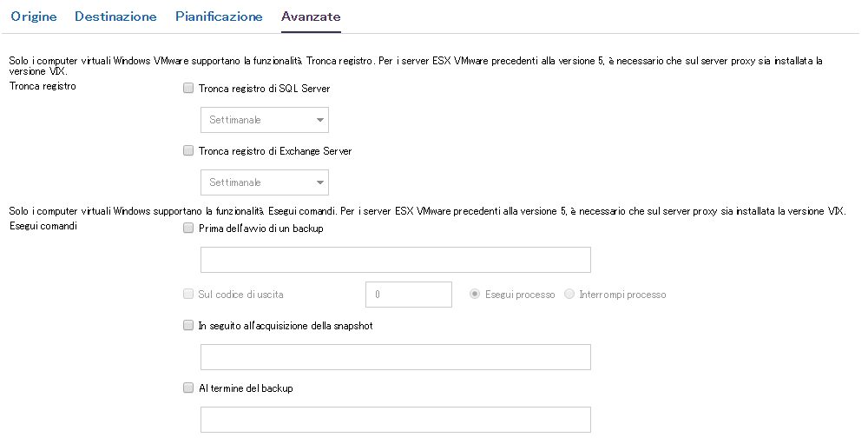Open SQL Server Settimanale frequency dropdown
Screen dimensions: 868x444
[257, 120]
